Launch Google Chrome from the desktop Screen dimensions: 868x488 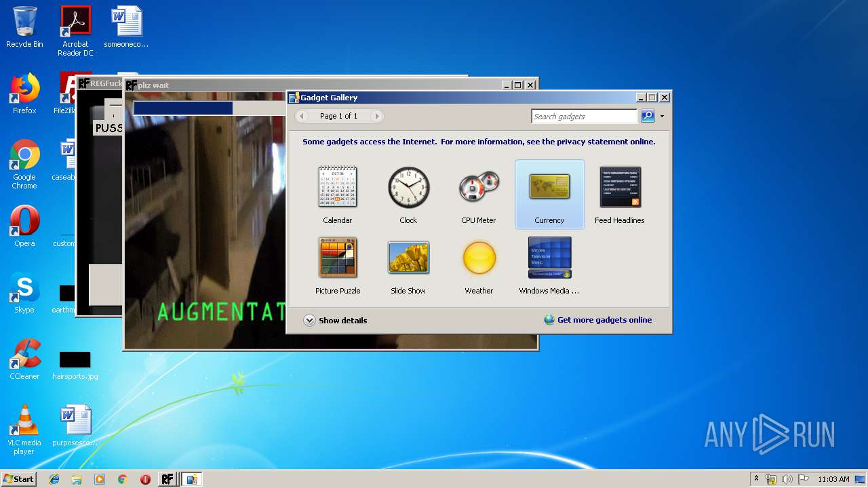point(24,164)
